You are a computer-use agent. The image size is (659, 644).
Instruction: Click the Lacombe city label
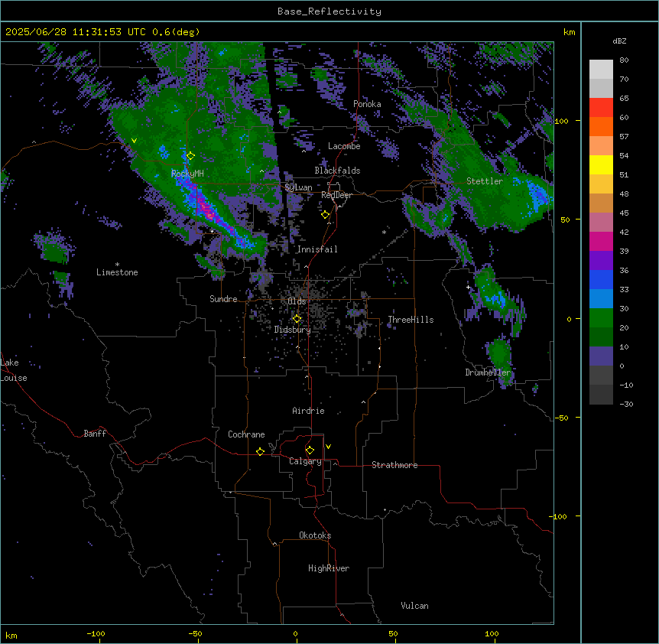click(x=344, y=146)
